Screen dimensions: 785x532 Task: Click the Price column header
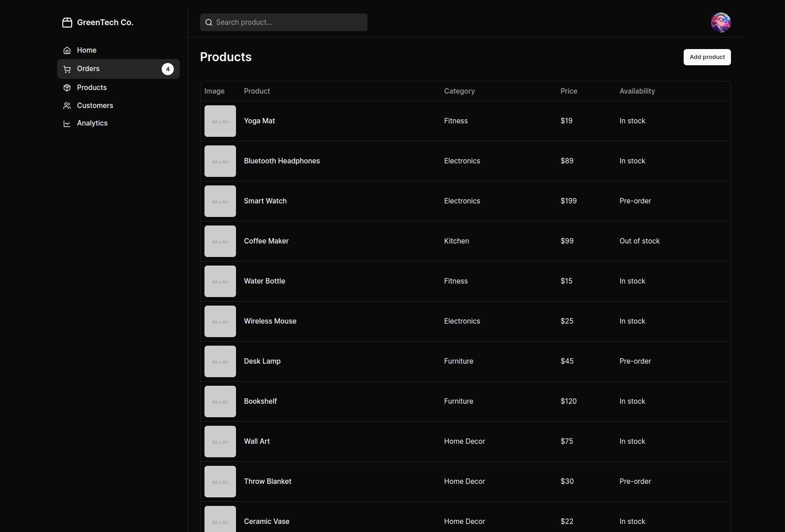(x=569, y=91)
